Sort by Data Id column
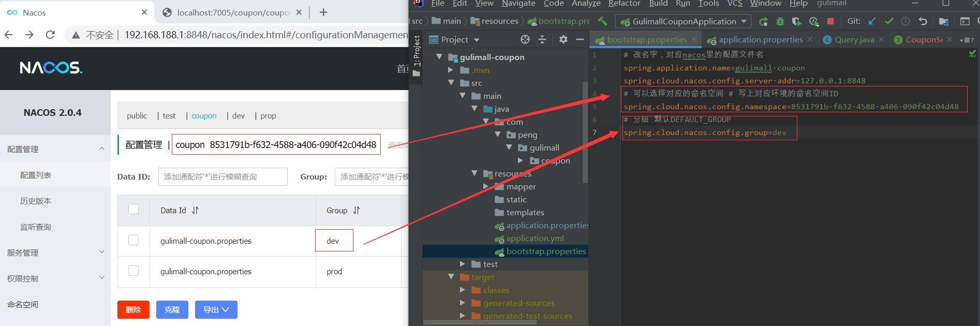980x326 pixels. (195, 211)
